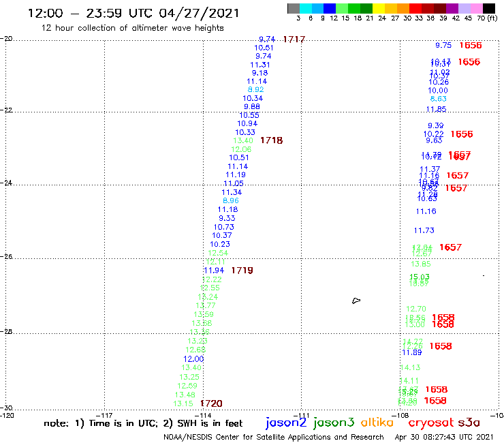
Task: Click the wave height value 11.73
Action: tap(424, 230)
